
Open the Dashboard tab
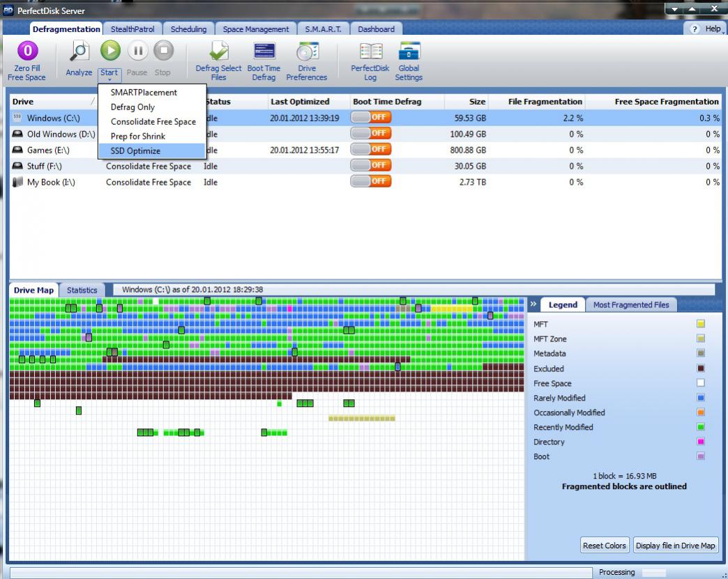pos(377,29)
